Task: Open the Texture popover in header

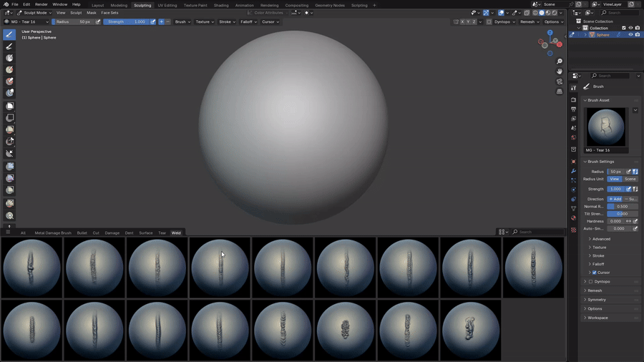Action: [205, 21]
